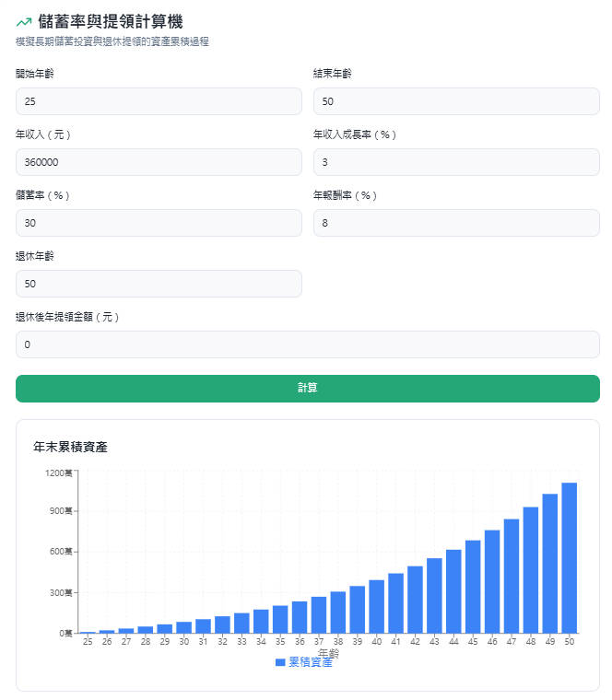The image size is (612, 700).
Task: Select the 年收入 amount field
Action: pos(159,162)
